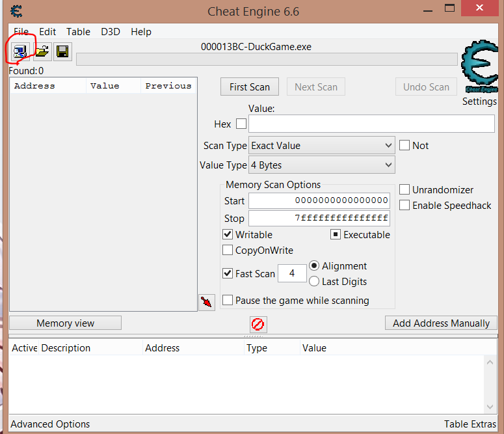Enable the CopyOnWrite checkbox
This screenshot has width=504, height=434.
pos(228,250)
